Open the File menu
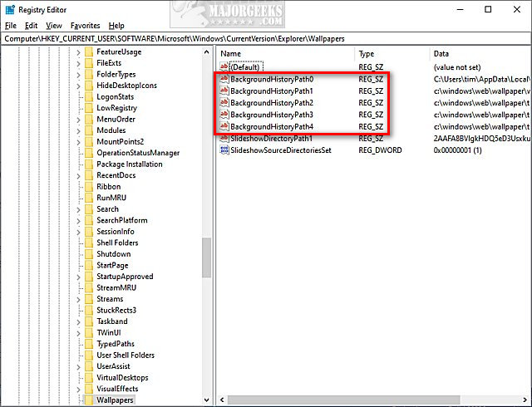The image size is (532, 407). click(x=11, y=26)
